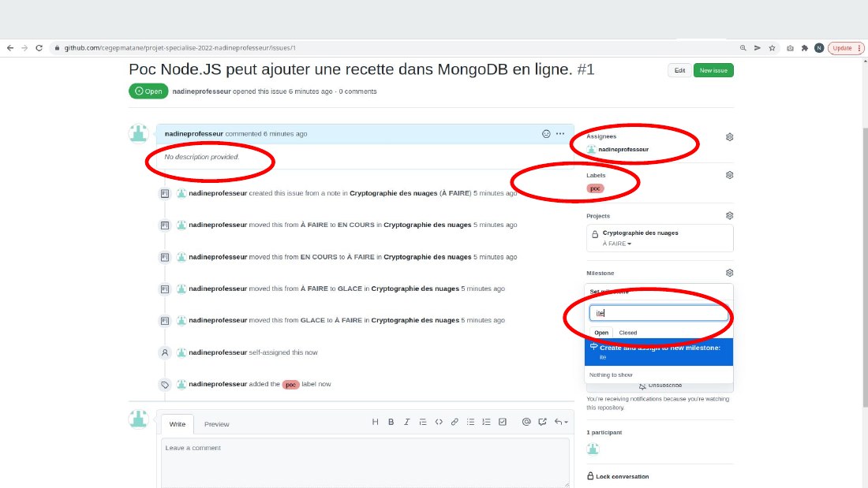Open the browser profile avatar N
The width and height of the screenshot is (868, 488).
pyautogui.click(x=819, y=48)
